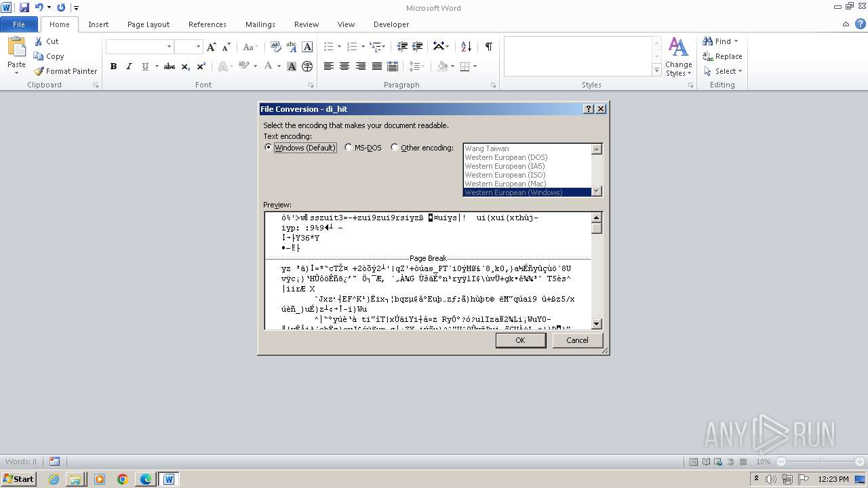868x488 pixels.
Task: Align text right in Paragraph group
Action: click(x=360, y=66)
